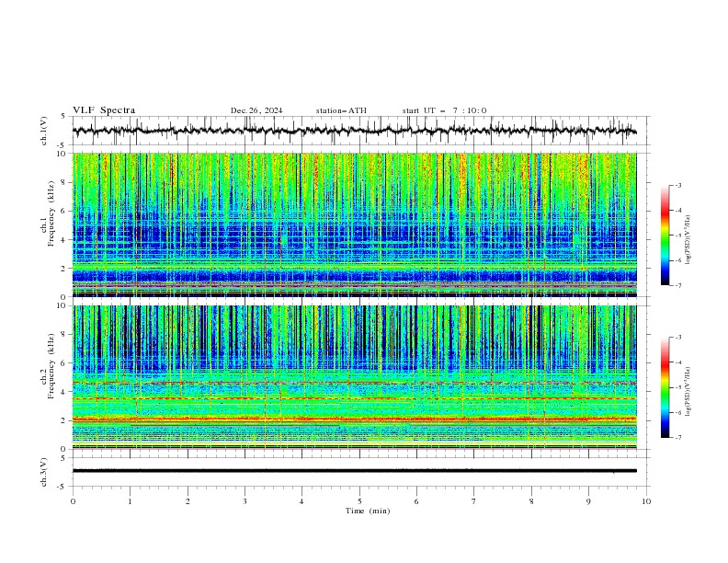Click the 'Time (min)' axis label
The height and width of the screenshot is (563, 728).
pyautogui.click(x=368, y=511)
